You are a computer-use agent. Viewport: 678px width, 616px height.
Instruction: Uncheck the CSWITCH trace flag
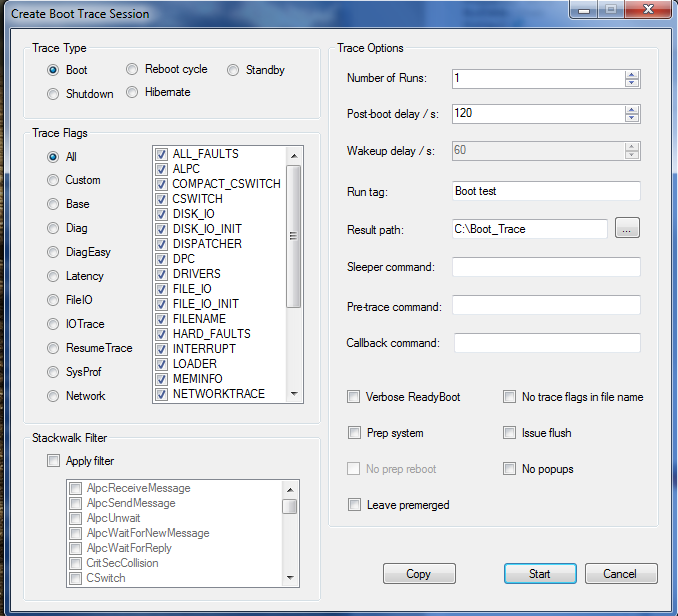pos(161,199)
